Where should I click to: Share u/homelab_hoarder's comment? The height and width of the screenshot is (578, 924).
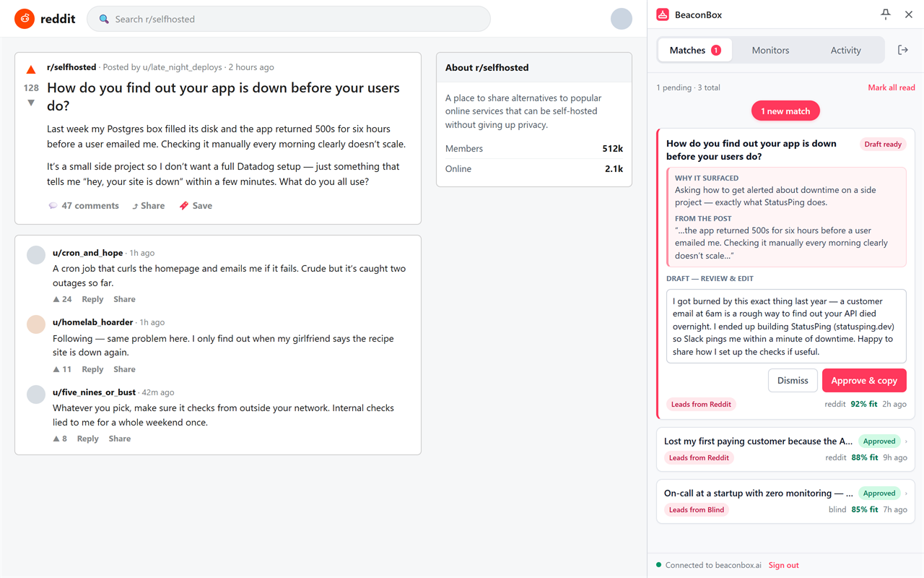pos(124,369)
